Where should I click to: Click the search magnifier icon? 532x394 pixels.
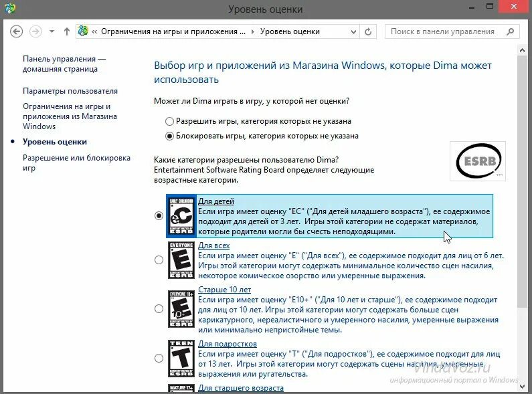click(510, 31)
